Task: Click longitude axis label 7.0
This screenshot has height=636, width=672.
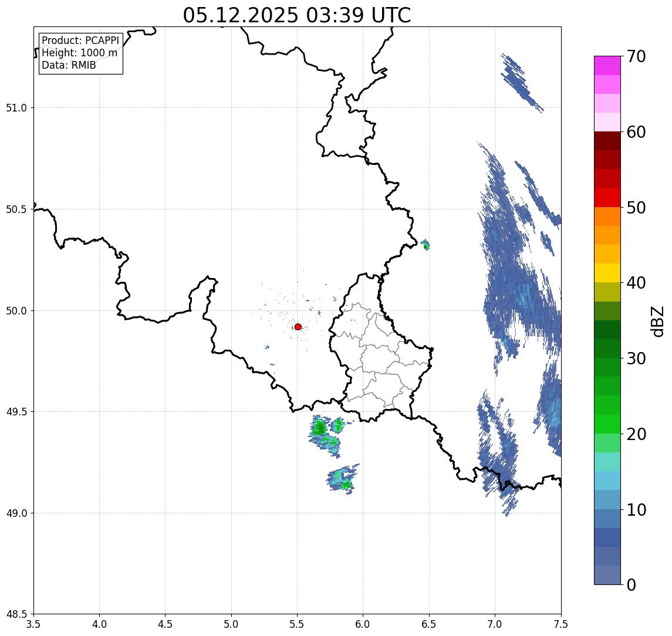Action: coord(495,624)
